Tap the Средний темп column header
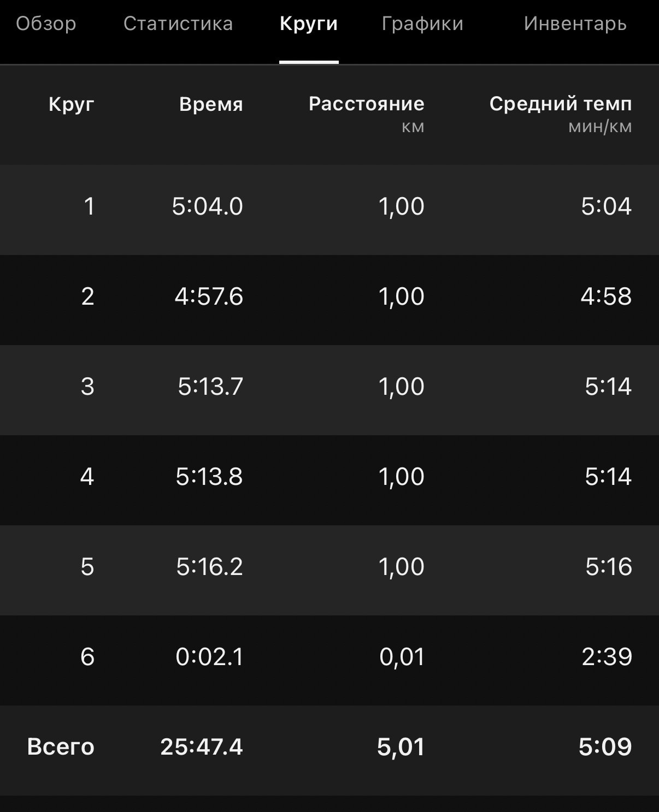Screen dimensions: 659x812 561,104
